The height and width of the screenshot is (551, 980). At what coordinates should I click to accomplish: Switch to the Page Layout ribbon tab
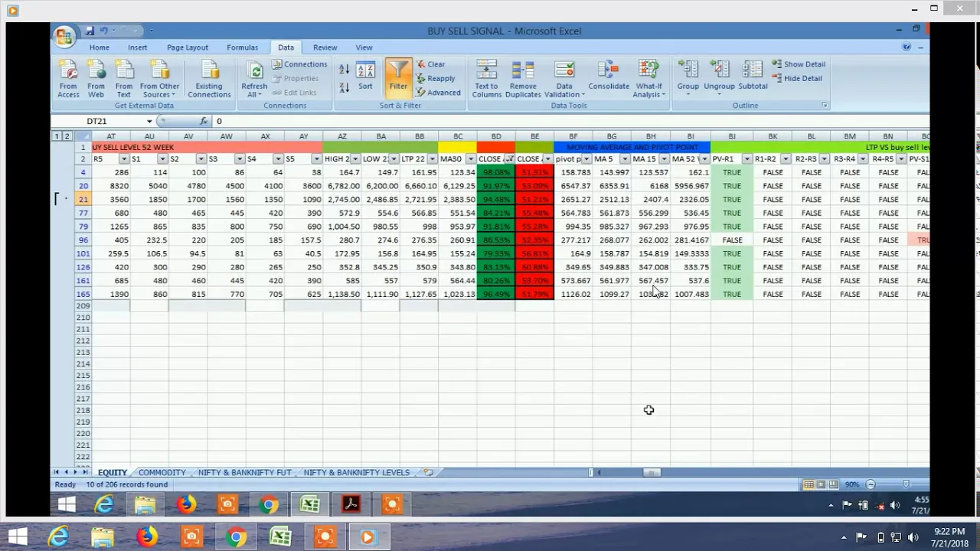[188, 47]
